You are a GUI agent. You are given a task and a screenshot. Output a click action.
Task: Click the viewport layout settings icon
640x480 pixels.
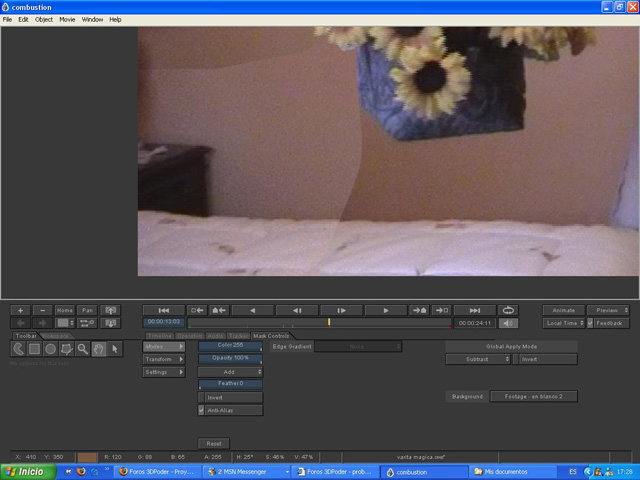tap(87, 323)
